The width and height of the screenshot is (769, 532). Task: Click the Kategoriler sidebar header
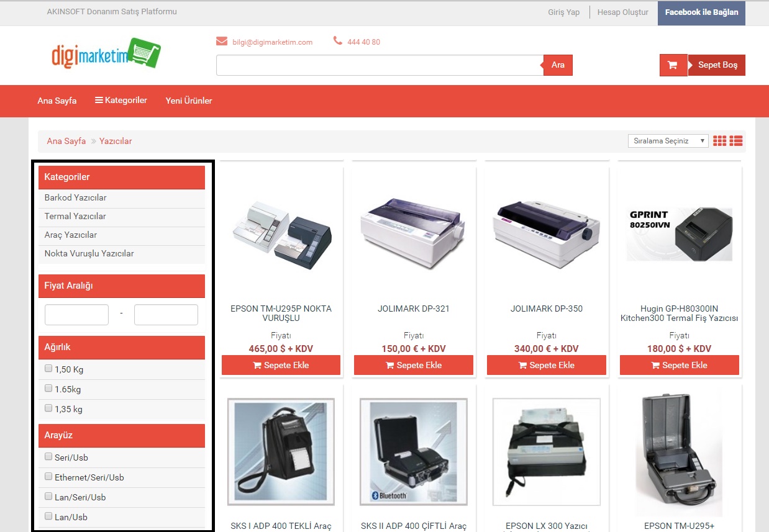click(x=122, y=178)
